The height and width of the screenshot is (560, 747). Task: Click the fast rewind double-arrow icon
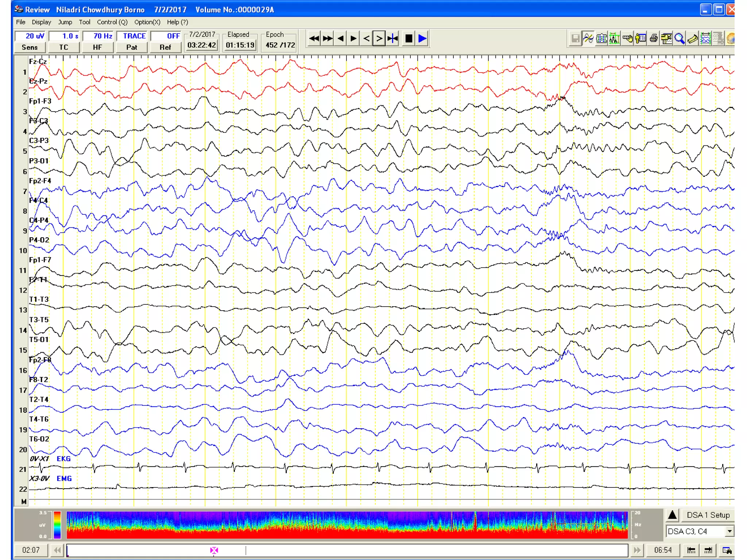[314, 38]
